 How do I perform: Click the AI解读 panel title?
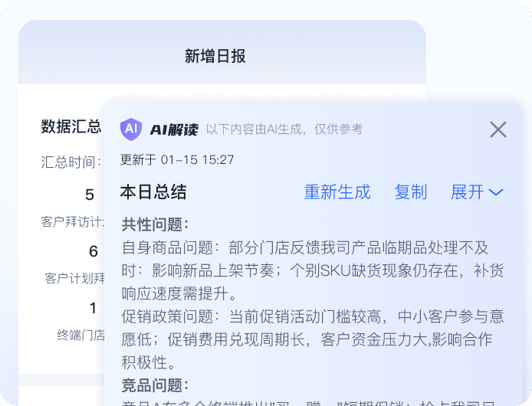coord(174,129)
